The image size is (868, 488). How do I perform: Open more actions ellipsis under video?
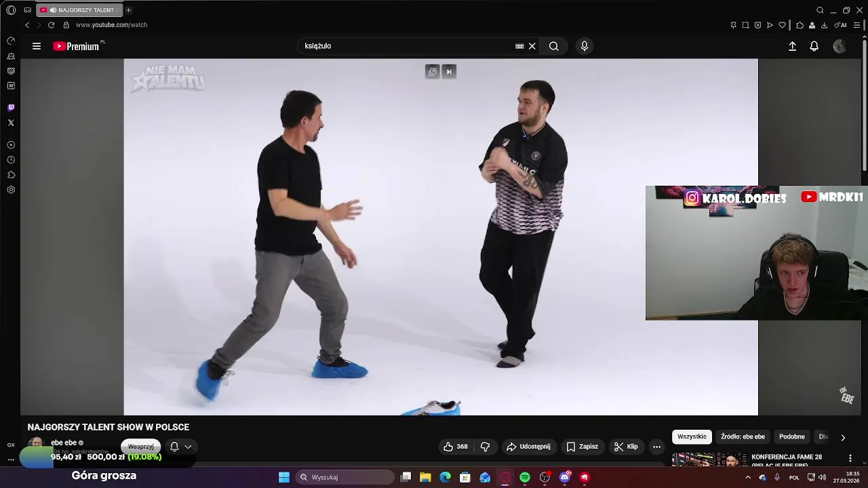tap(656, 447)
